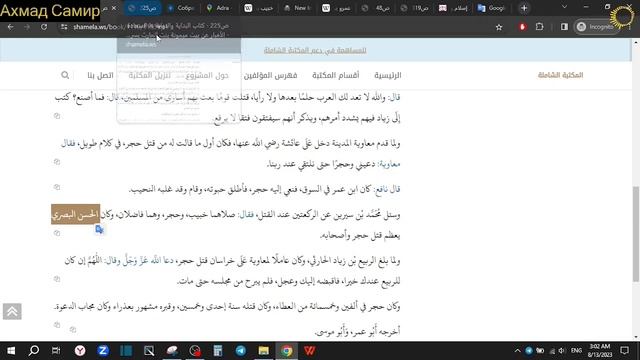Open the volume control in tray
The image size is (640, 360).
click(x=562, y=351)
